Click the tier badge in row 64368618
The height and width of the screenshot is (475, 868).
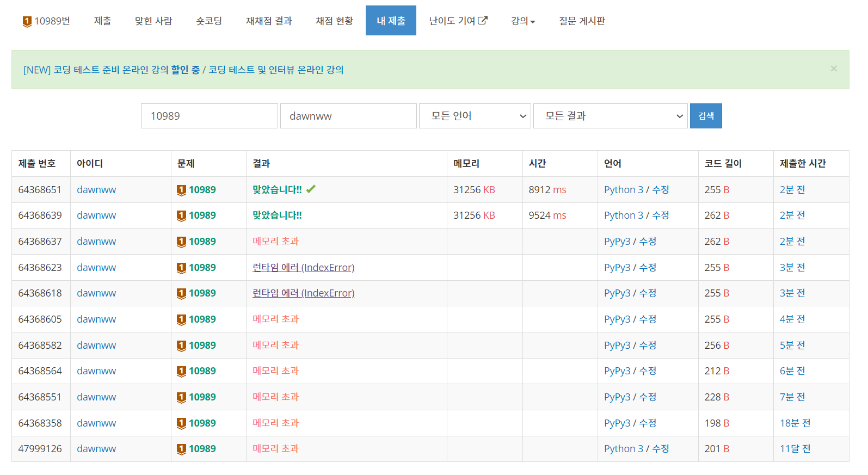click(182, 293)
